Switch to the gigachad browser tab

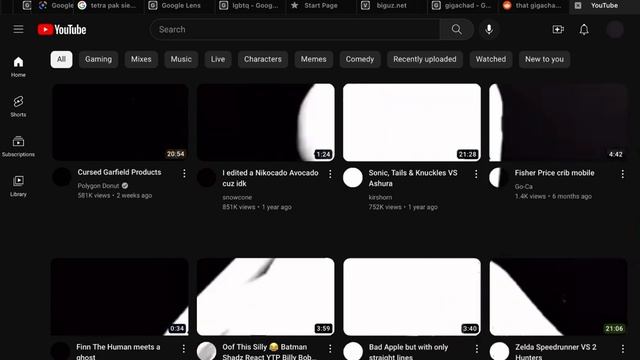[462, 6]
